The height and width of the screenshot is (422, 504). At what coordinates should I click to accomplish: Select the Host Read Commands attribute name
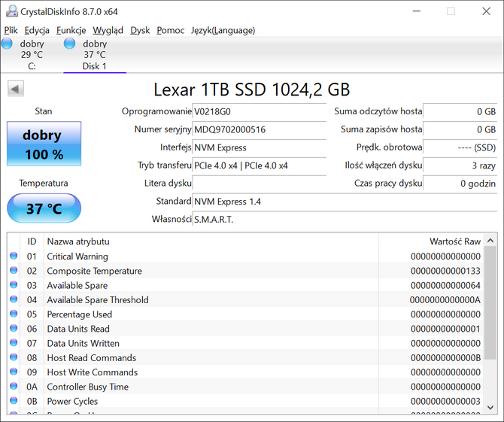[x=92, y=358]
